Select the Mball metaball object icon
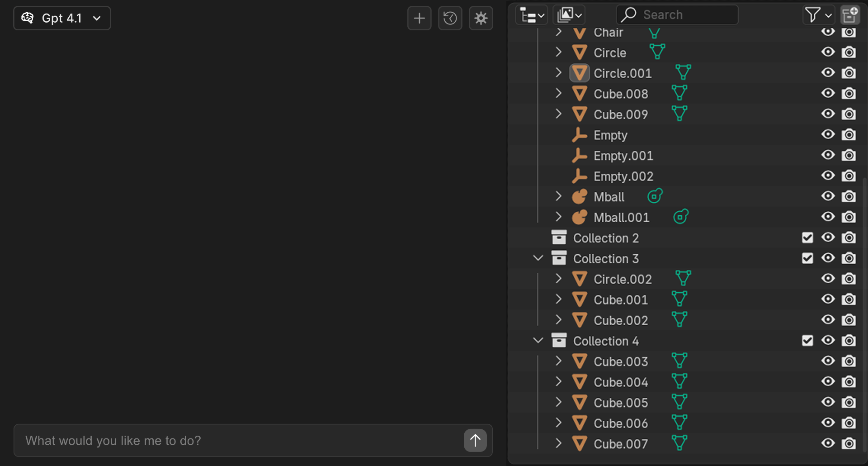Viewport: 868px width, 466px height. coord(580,196)
